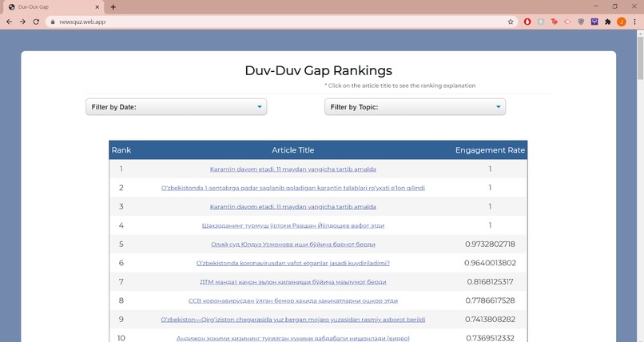
Task: Click the Rank column header
Action: 121,150
